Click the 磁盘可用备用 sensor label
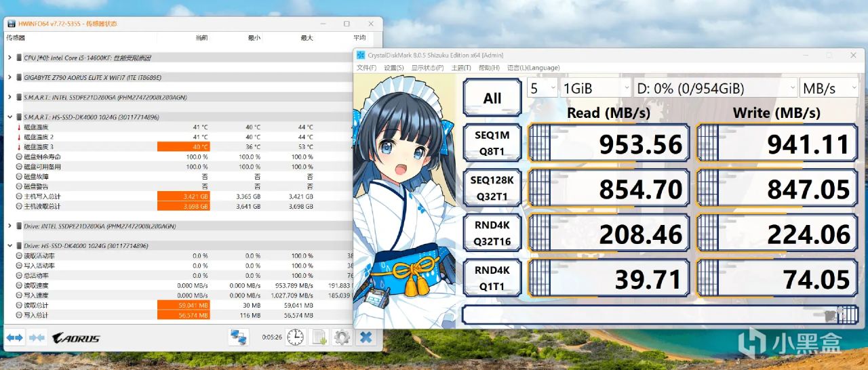Image resolution: width=868 pixels, height=370 pixels. tap(42, 167)
